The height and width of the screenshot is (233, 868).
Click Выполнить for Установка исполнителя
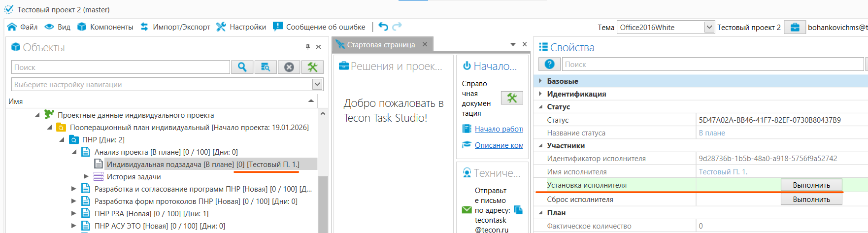[x=811, y=185]
